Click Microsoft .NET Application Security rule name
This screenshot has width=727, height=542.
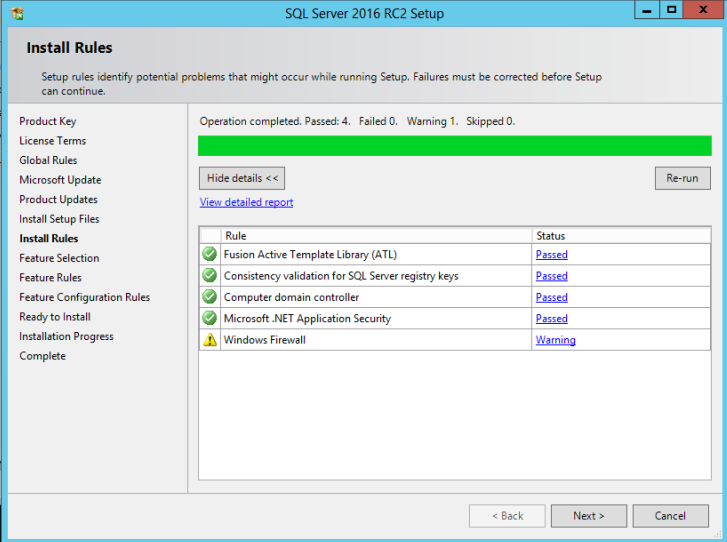(307, 319)
